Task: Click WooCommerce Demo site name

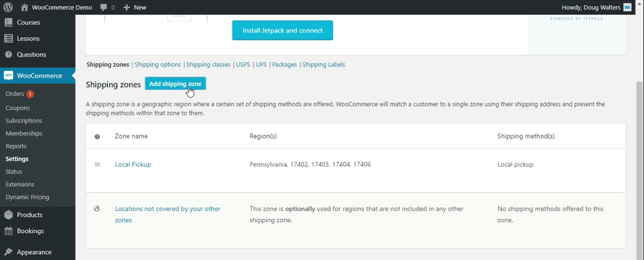Action: (62, 7)
